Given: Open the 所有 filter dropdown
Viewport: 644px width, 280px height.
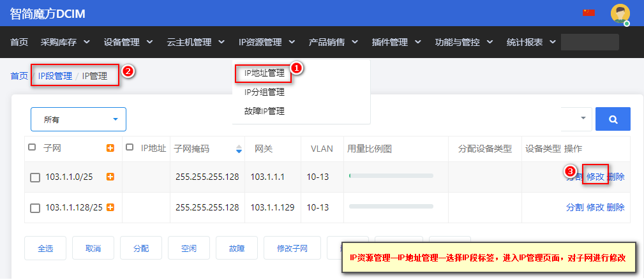Looking at the screenshot, I should click(x=79, y=119).
